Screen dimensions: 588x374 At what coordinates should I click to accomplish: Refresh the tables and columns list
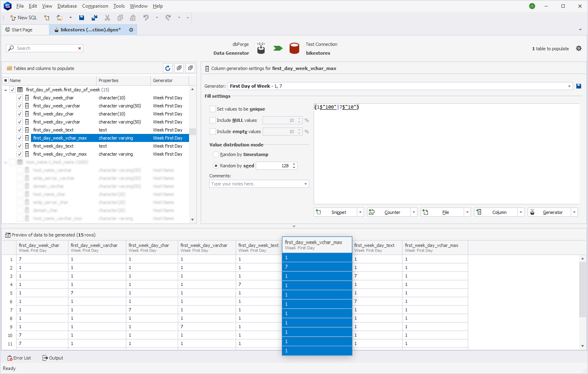point(168,68)
